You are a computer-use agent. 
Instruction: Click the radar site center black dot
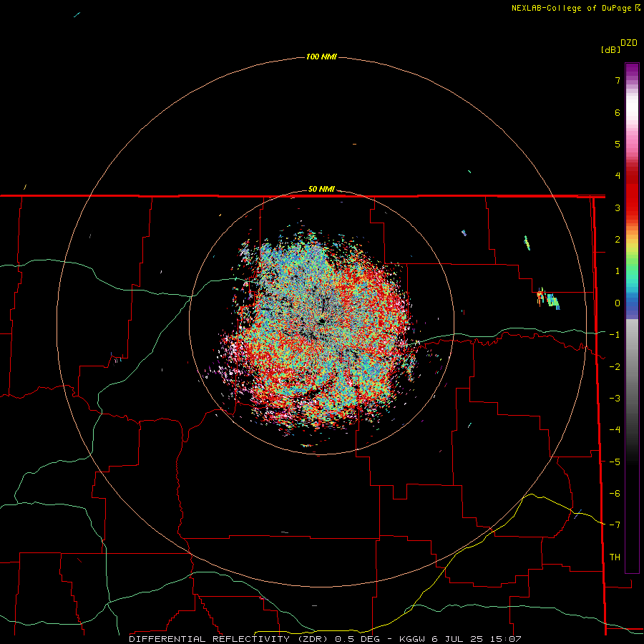point(321,321)
